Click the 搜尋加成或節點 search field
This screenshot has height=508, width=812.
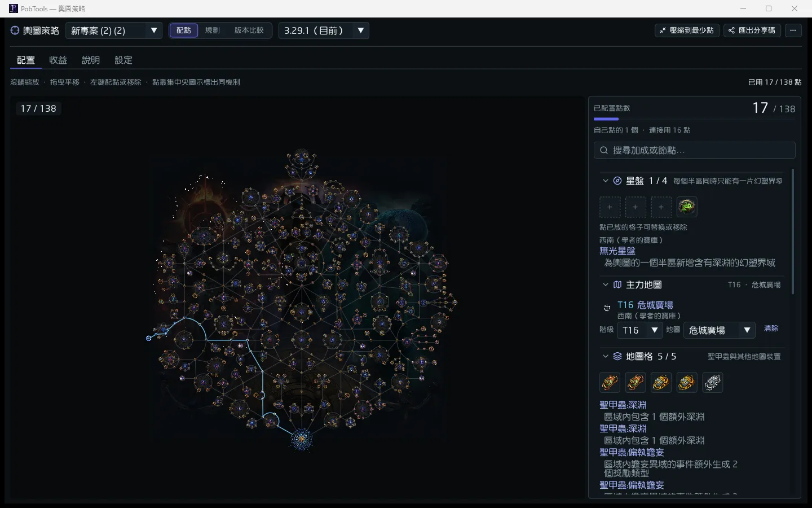[695, 150]
